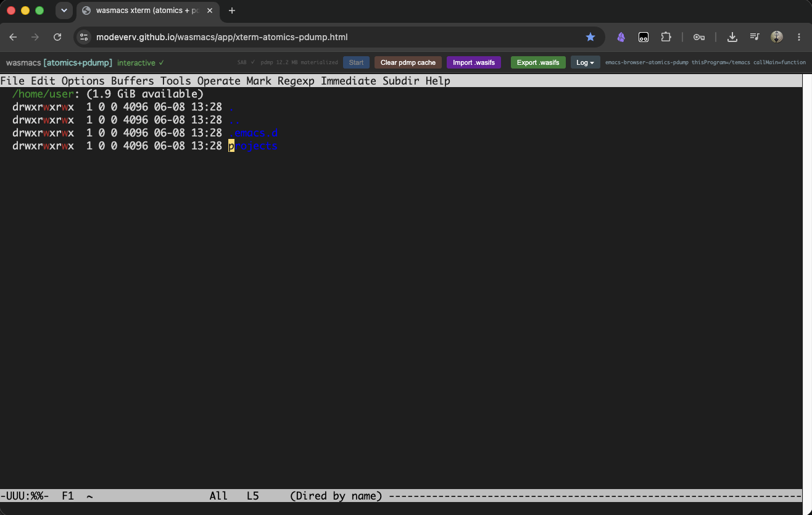Viewport: 812px width, 515px height.
Task: Open the purple Obsidian extension icon
Action: coord(621,37)
